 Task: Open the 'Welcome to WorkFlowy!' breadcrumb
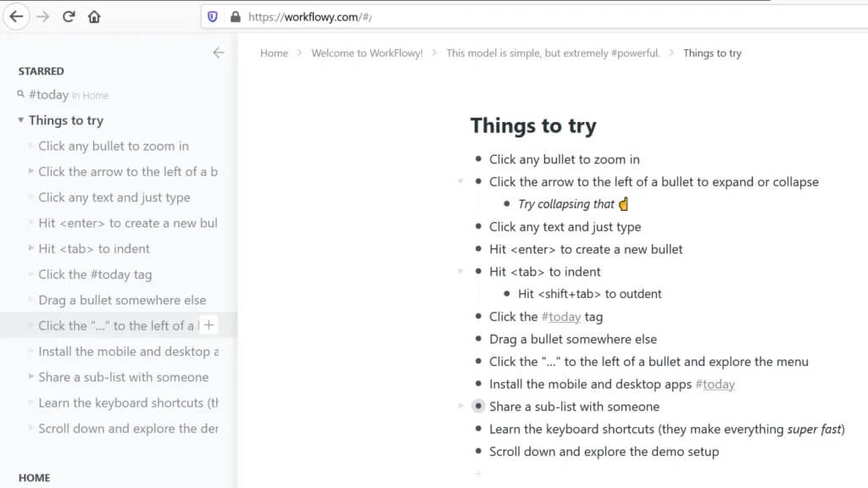coord(366,53)
